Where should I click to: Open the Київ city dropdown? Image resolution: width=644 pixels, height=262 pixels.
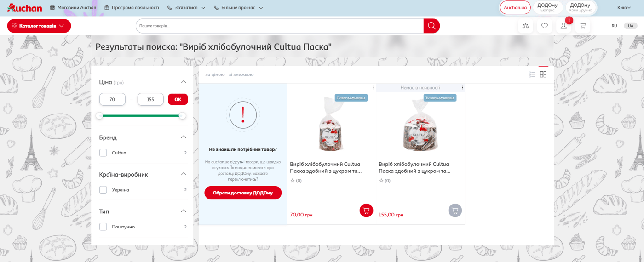tap(624, 8)
